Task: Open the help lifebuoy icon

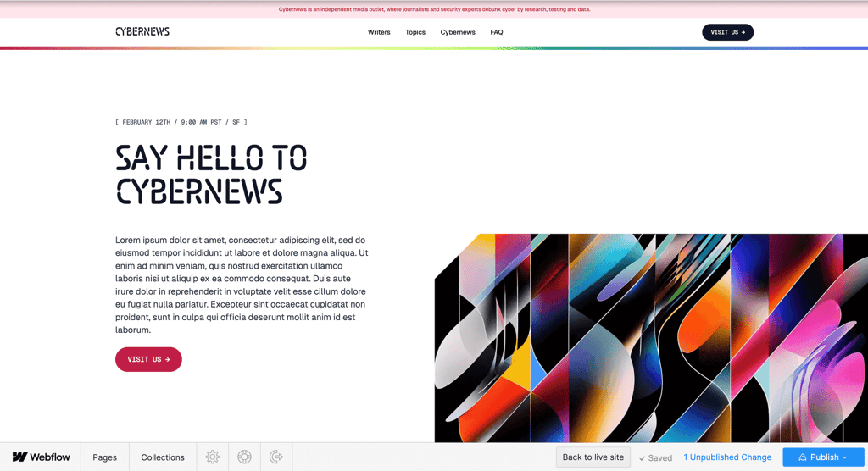Action: pyautogui.click(x=244, y=457)
